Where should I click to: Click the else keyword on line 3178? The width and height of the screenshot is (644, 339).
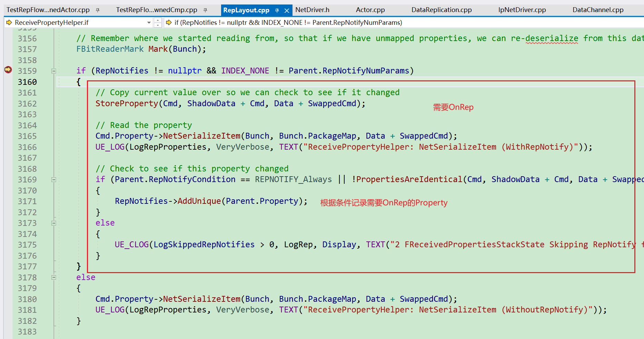[86, 277]
